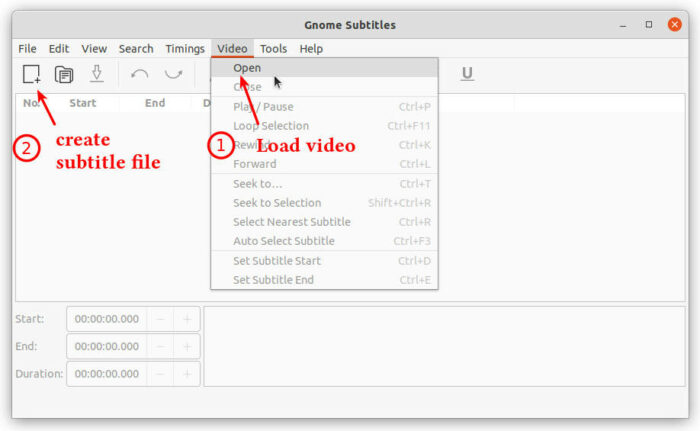700x431 pixels.
Task: Click the Duration time input field
Action: [x=107, y=374]
